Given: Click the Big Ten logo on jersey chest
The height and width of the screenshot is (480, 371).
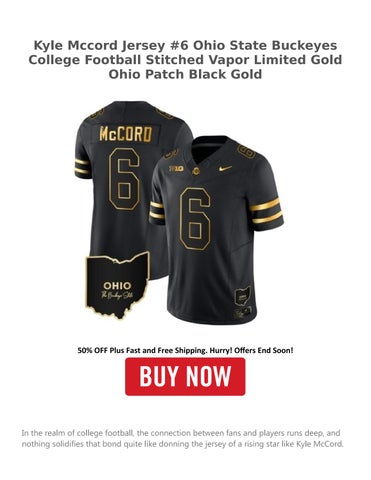Looking at the screenshot, I should click(176, 168).
